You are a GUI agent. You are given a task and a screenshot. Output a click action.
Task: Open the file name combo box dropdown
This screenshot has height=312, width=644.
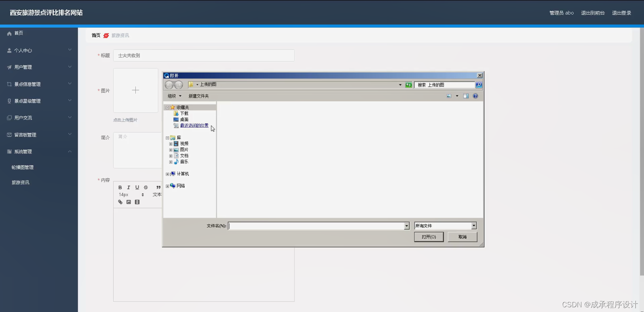point(407,226)
